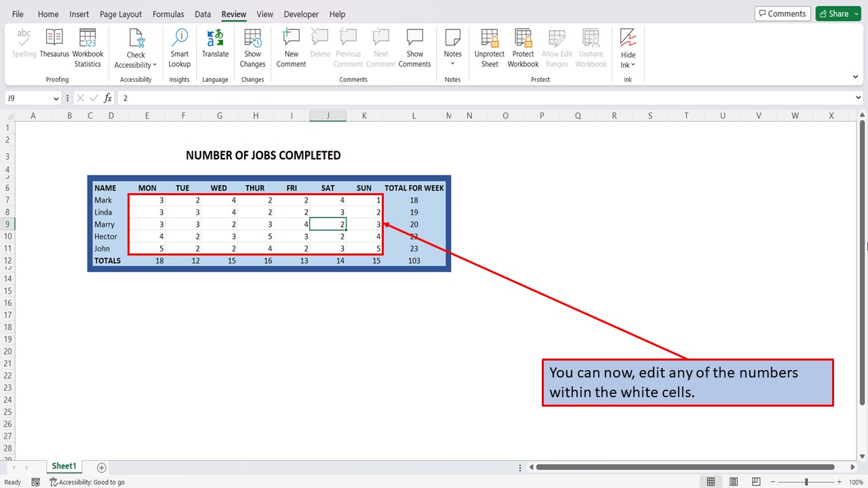Open the Thesaurus pane
The width and height of the screenshot is (868, 488).
54,45
